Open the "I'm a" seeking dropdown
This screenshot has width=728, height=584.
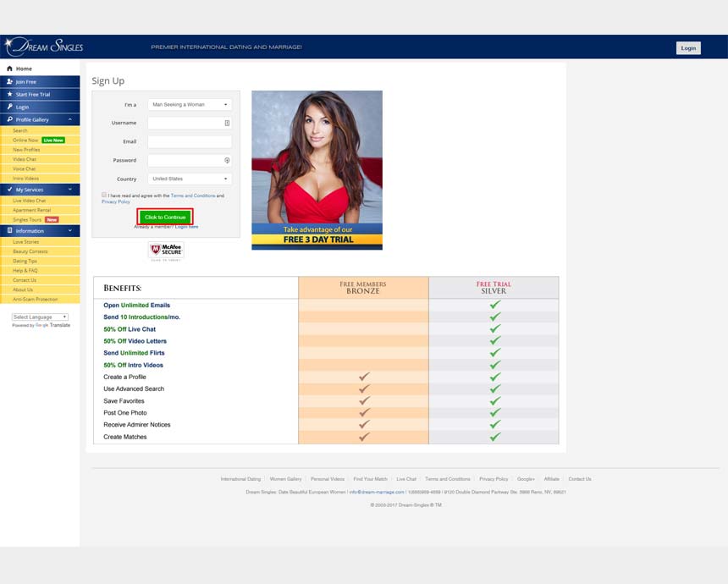190,104
